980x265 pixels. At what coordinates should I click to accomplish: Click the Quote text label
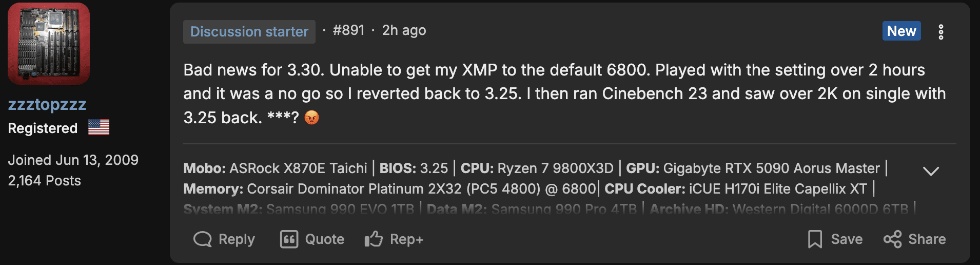pos(325,239)
